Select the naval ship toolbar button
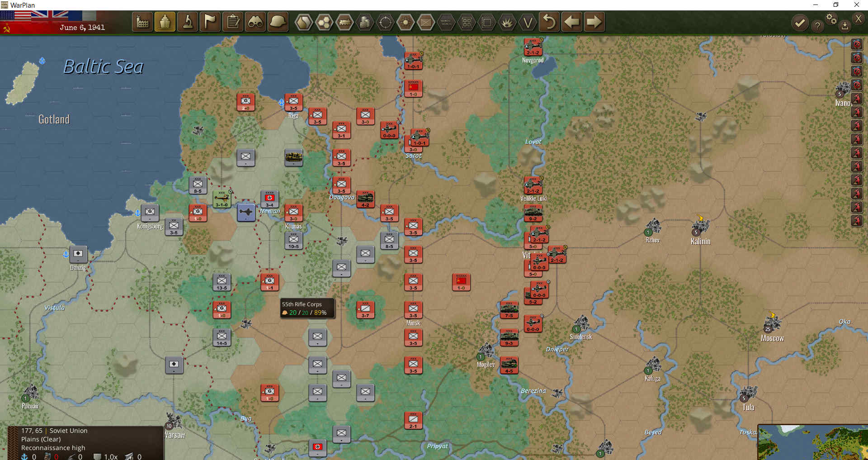This screenshot has height=460, width=868. coord(165,22)
